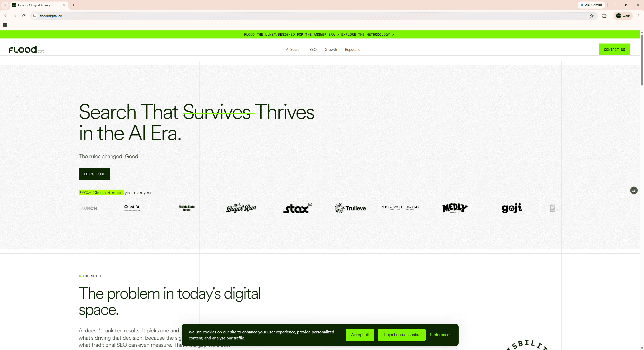
Task: Open the SEO nav item
Action: point(313,50)
